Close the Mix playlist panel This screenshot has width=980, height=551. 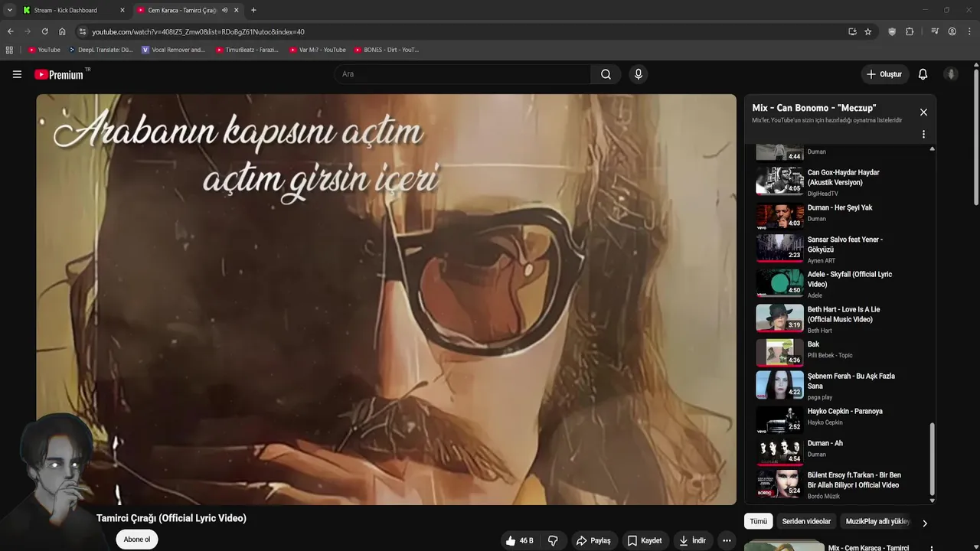tap(923, 112)
